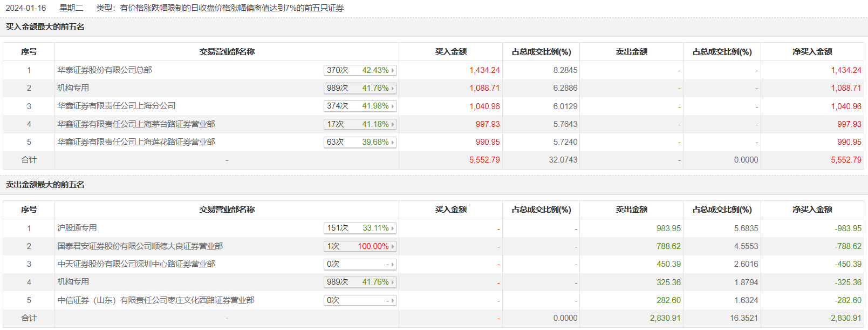Open link 华鑫证券有限责任公司上海茅台路证券营业部

[x=136, y=124]
